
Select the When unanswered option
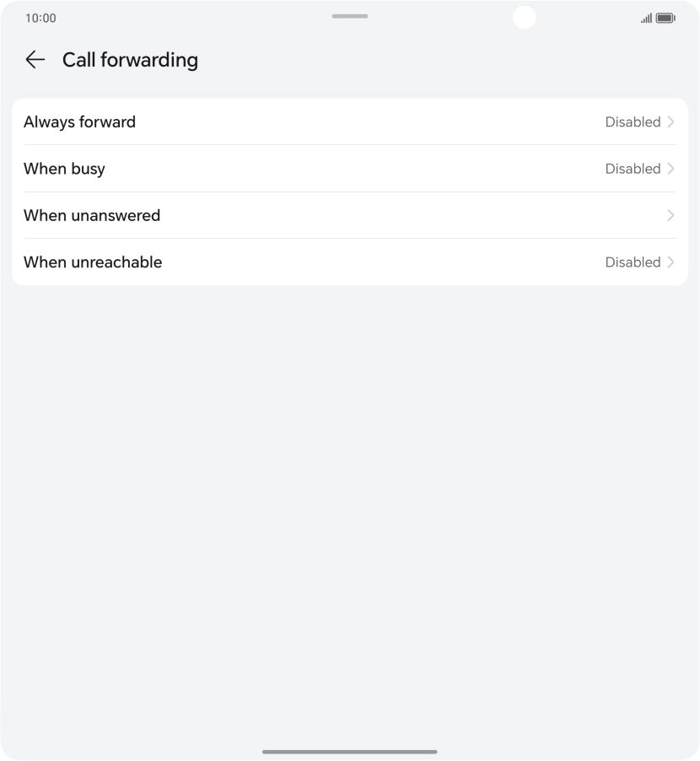point(92,215)
